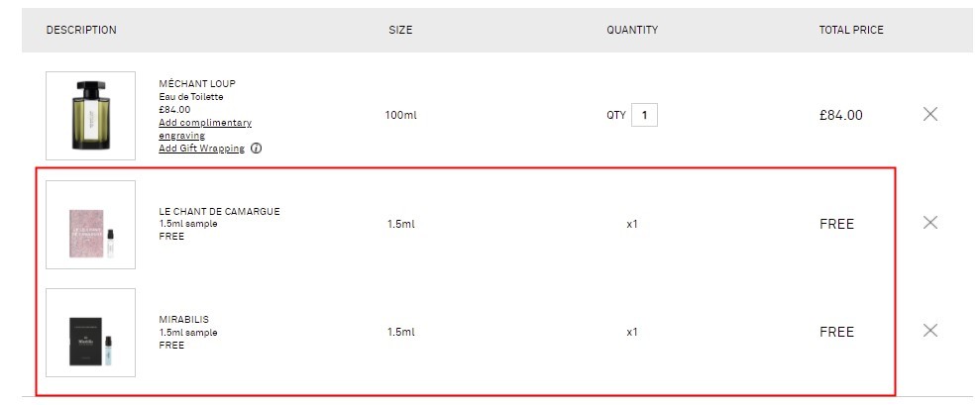Click the £84.00 total price
This screenshot has height=405, width=980.
pyautogui.click(x=840, y=115)
